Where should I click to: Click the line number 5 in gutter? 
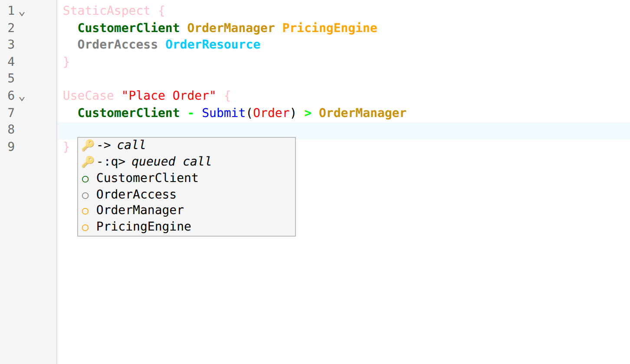point(11,78)
